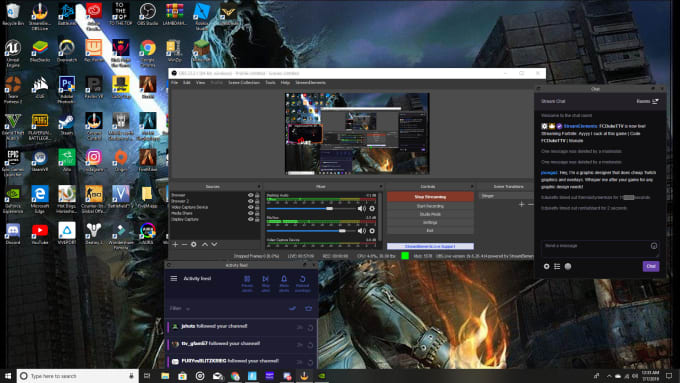680x383 pixels.
Task: Hide the Media Share source
Action: pos(251,213)
